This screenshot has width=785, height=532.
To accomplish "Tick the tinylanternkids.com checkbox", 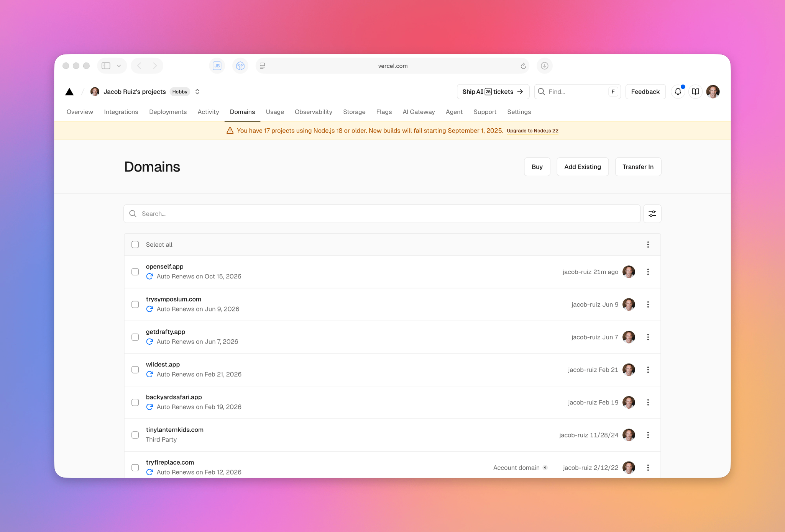I will 135,435.
